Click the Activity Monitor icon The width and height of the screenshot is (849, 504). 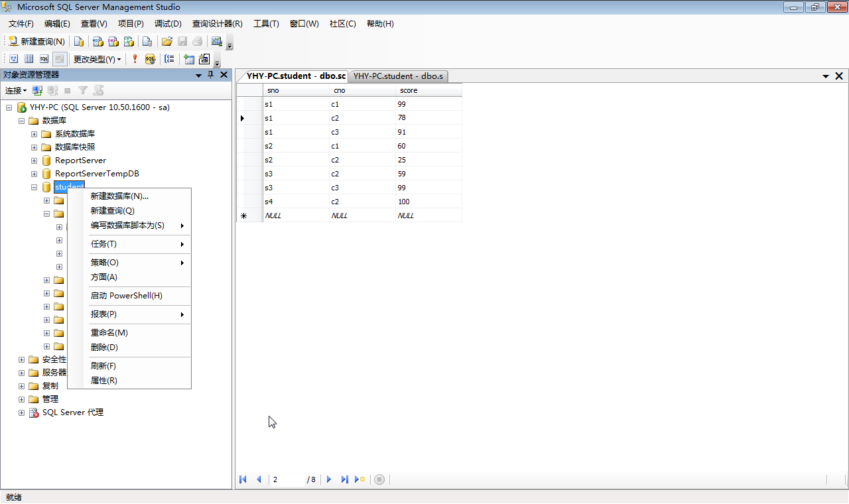[216, 41]
